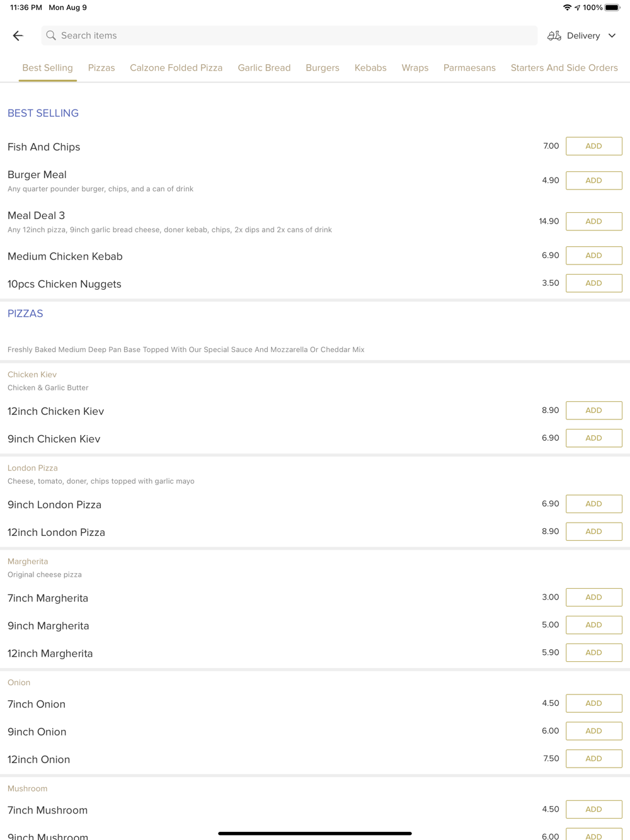Open the Starters And Side Orders tab
Viewport: 630px width, 840px height.
[564, 68]
